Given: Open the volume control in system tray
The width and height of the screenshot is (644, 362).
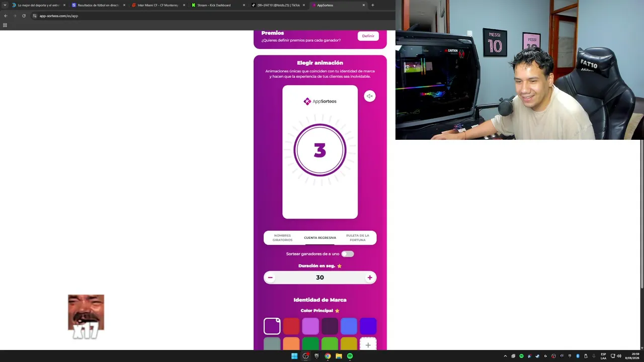Looking at the screenshot, I should [x=619, y=356].
